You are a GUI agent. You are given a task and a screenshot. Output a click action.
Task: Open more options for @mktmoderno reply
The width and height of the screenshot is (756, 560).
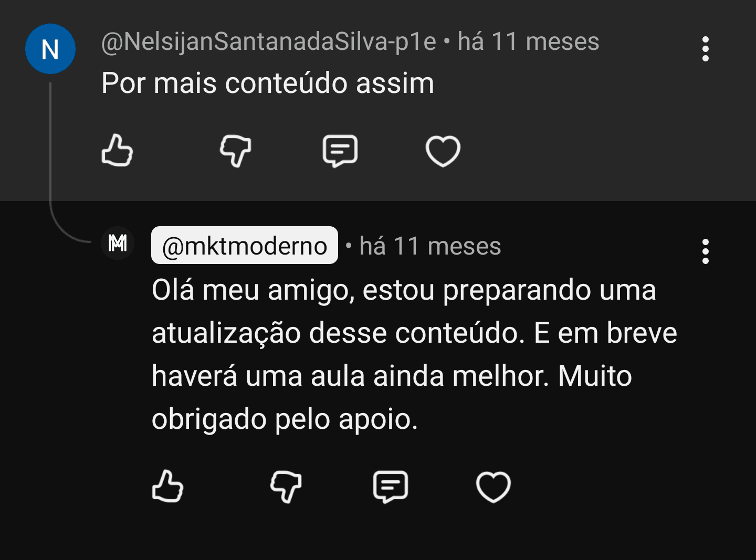pyautogui.click(x=705, y=251)
